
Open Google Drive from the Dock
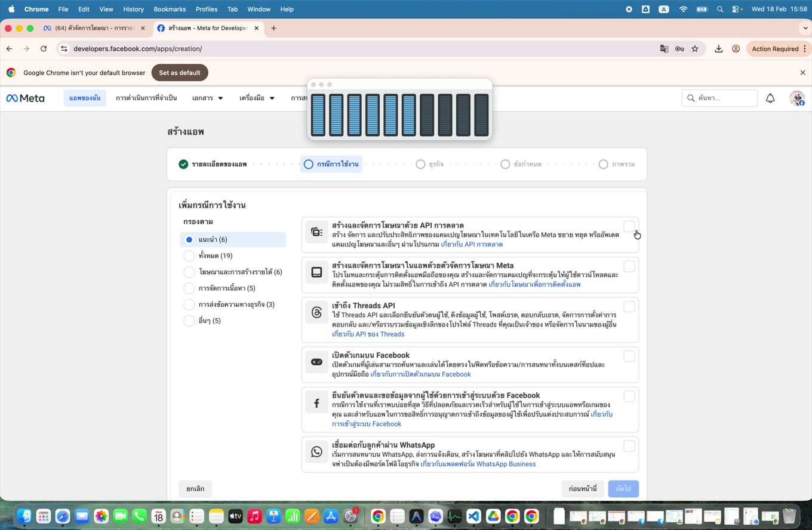[x=493, y=516]
